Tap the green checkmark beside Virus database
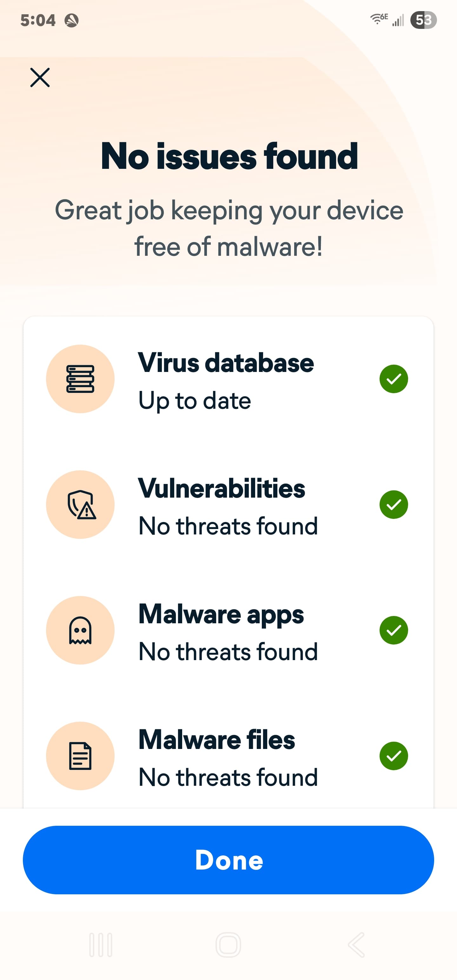This screenshot has height=980, width=457. pos(394,379)
